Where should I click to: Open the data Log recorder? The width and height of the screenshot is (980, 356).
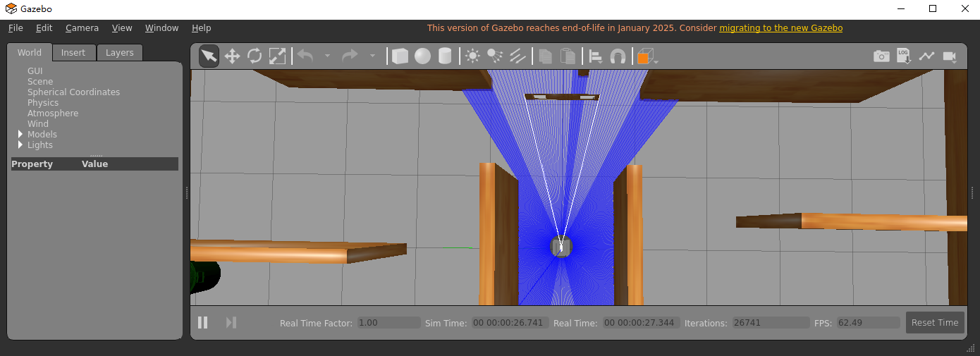pyautogui.click(x=904, y=56)
